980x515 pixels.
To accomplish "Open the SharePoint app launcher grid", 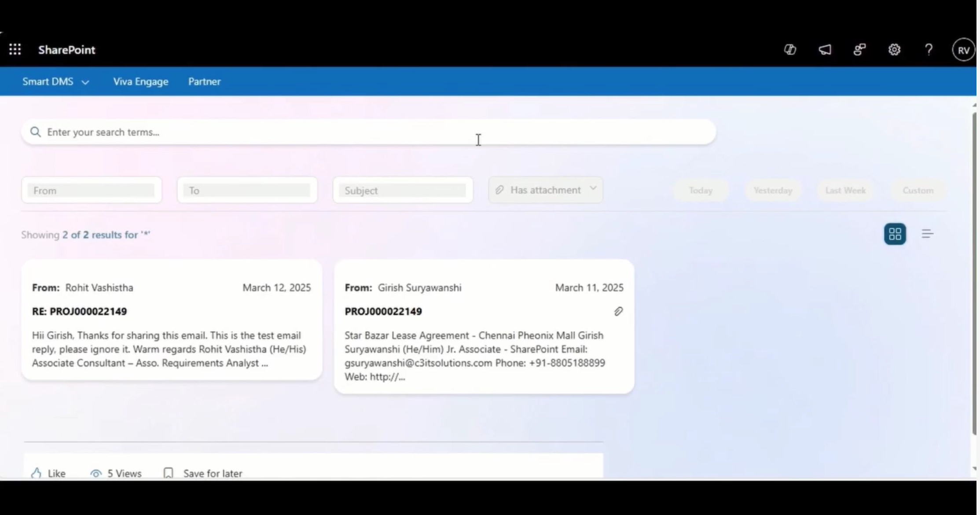I will pyautogui.click(x=15, y=49).
